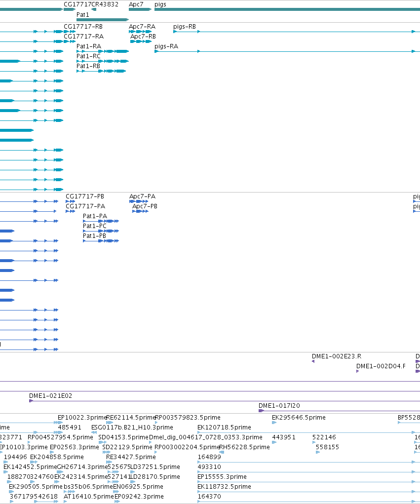Open the EK242314.5prime label
The image size is (420, 504).
[x=81, y=477]
